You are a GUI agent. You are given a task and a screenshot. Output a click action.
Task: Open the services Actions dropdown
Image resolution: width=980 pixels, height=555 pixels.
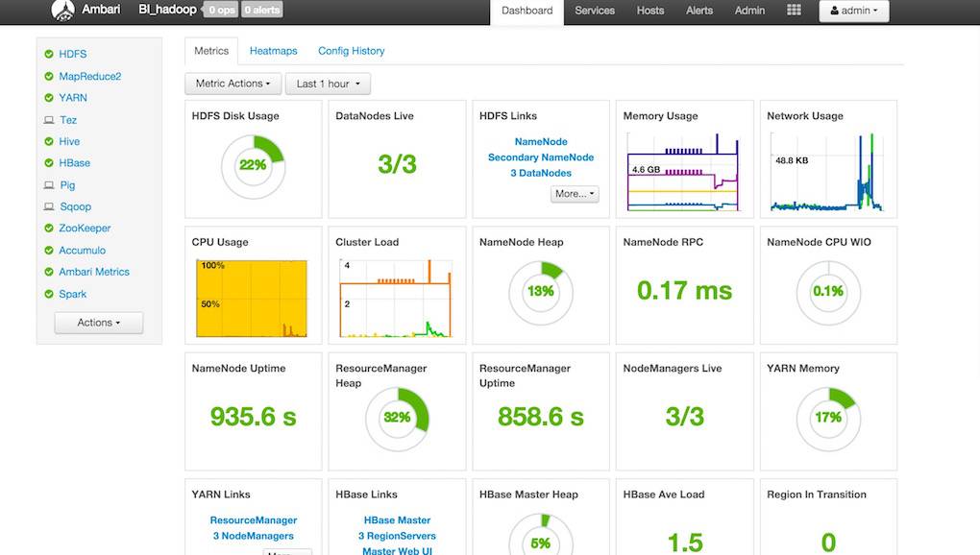(99, 323)
